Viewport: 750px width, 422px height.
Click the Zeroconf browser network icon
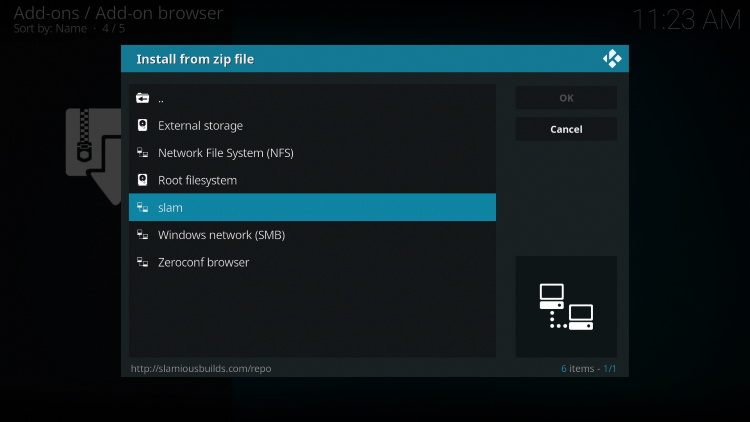(143, 262)
